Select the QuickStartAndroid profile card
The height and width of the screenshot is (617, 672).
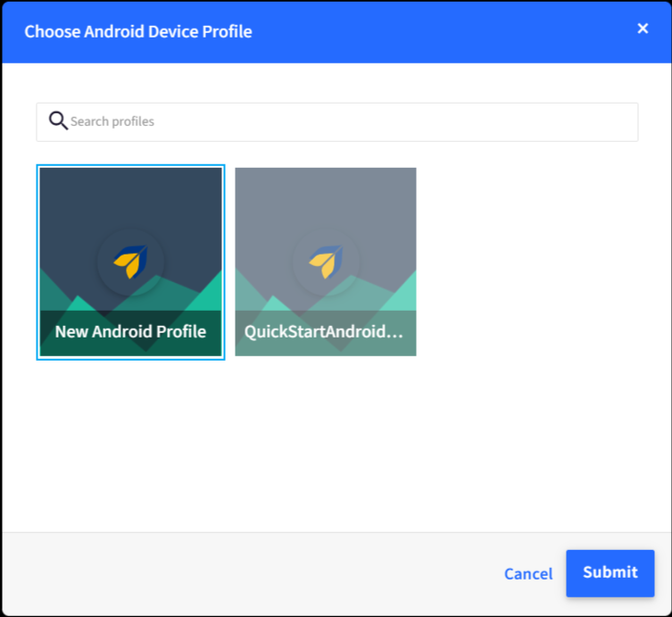(x=326, y=262)
